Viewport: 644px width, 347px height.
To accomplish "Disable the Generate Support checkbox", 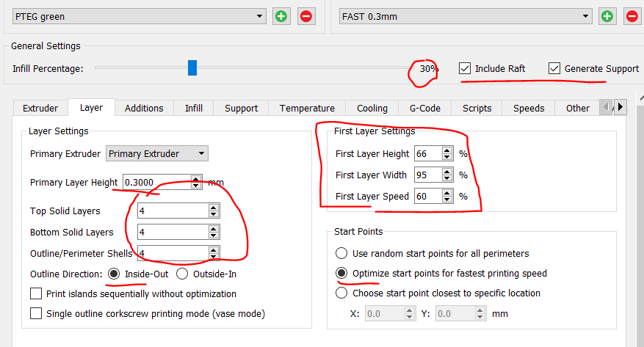I will 554,68.
